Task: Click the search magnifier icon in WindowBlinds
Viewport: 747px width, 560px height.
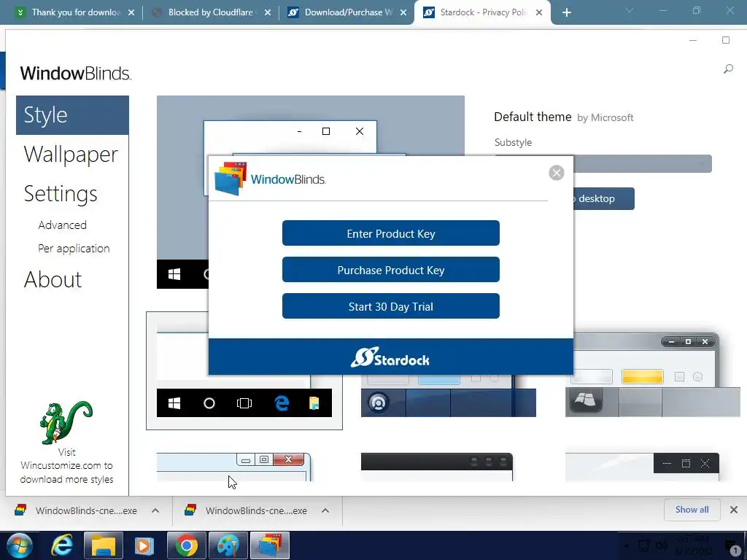Action: coord(728,69)
